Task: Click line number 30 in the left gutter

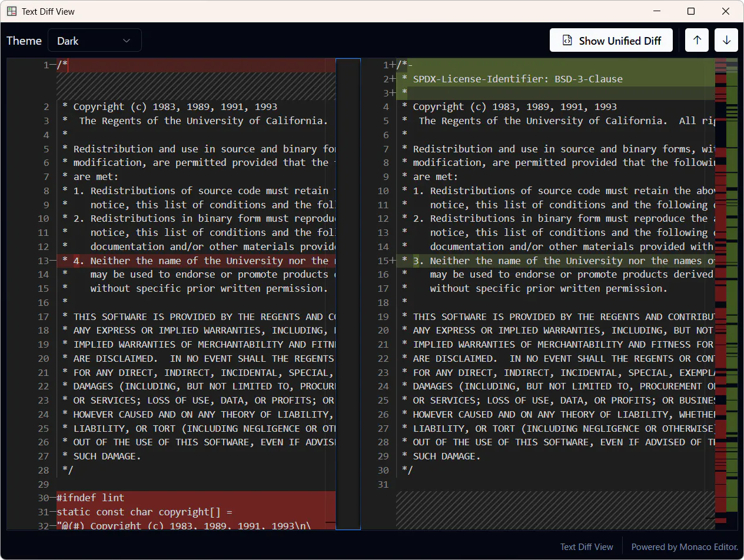Action: pyautogui.click(x=43, y=498)
